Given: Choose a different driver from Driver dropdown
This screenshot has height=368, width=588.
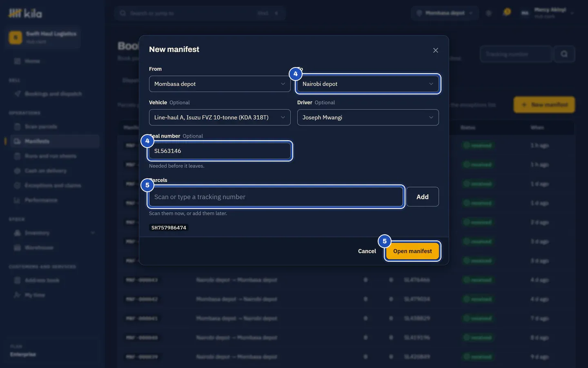Looking at the screenshot, I should (368, 117).
